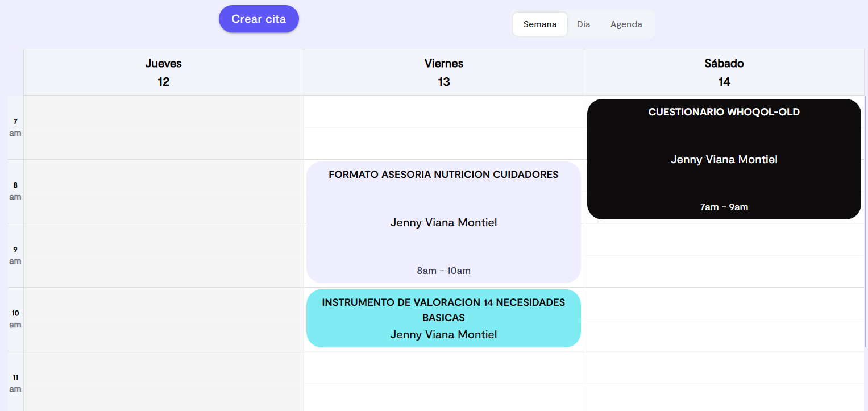
Task: Select the empty 11am slot on Viernes
Action: pos(443,381)
